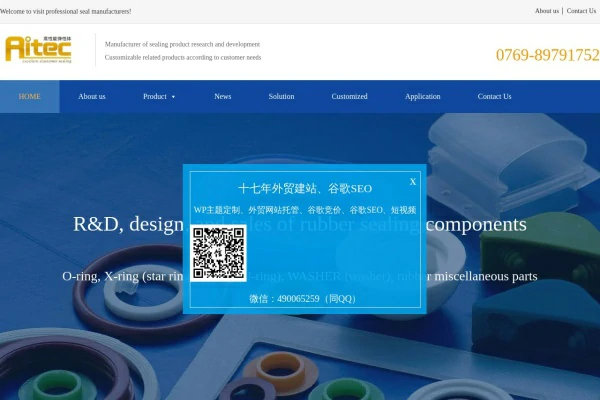
Task: Go to About us in the blue navigation bar
Action: point(92,96)
